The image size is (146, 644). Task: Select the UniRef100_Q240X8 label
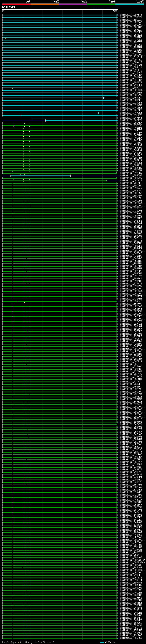[131, 130]
